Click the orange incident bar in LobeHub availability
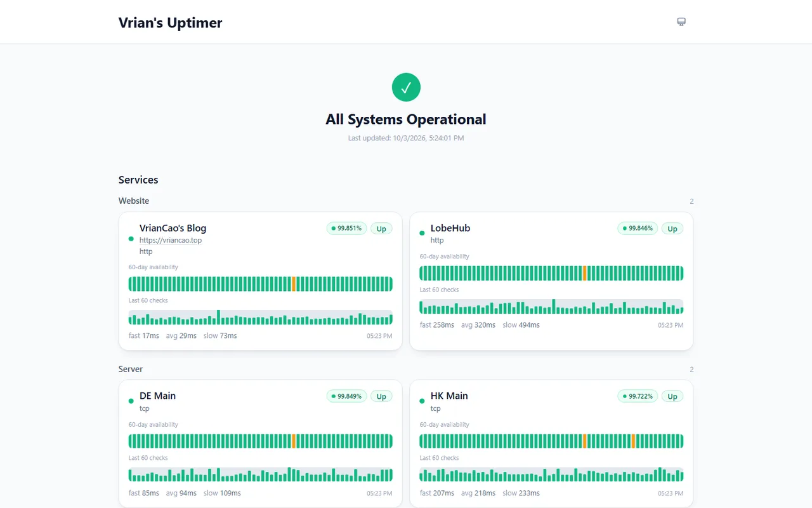This screenshot has width=812, height=508. pos(585,273)
